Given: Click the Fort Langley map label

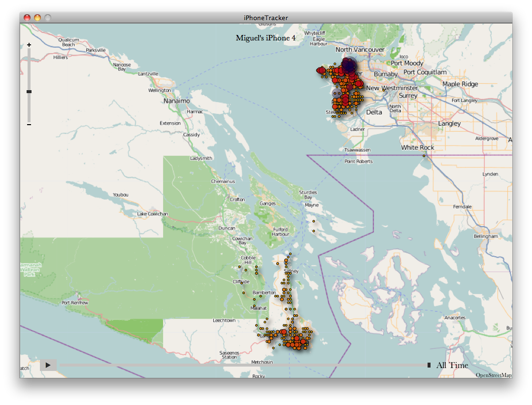Looking at the screenshot, I should pos(464,101).
